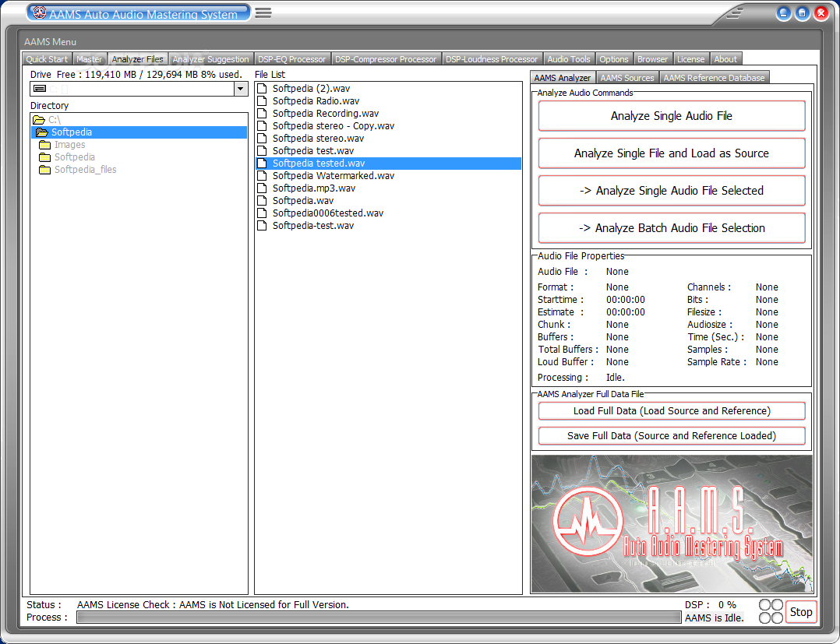Open the Analyzer Suggestion tab
The height and width of the screenshot is (644, 840).
click(x=210, y=59)
